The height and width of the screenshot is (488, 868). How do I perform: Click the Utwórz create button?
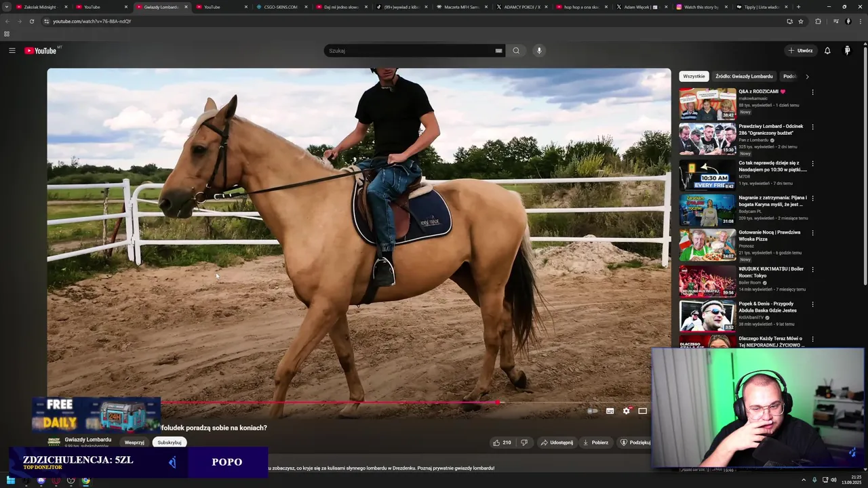[x=800, y=51]
